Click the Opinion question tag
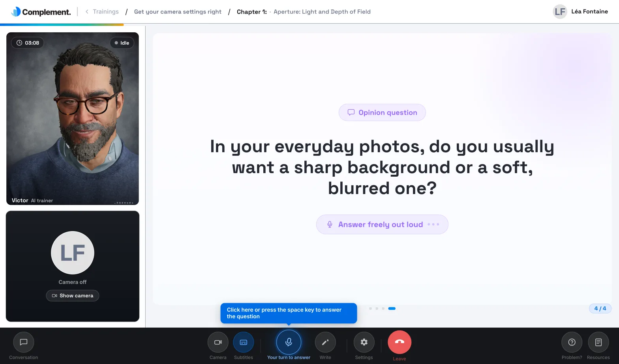 [x=382, y=112]
